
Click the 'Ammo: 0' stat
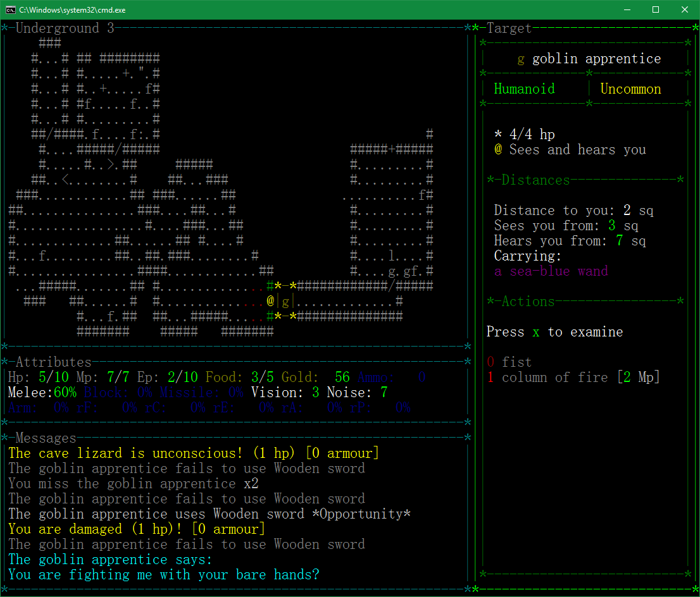391,377
